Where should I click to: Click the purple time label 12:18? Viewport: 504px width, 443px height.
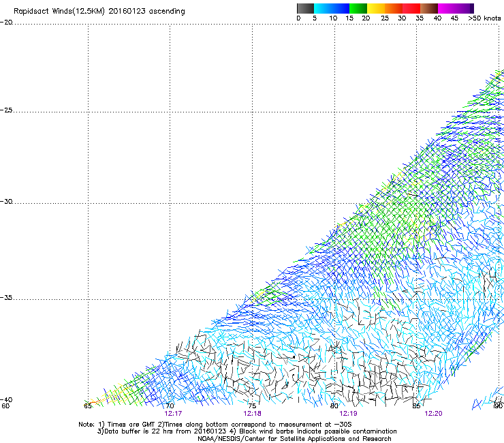pyautogui.click(x=252, y=414)
